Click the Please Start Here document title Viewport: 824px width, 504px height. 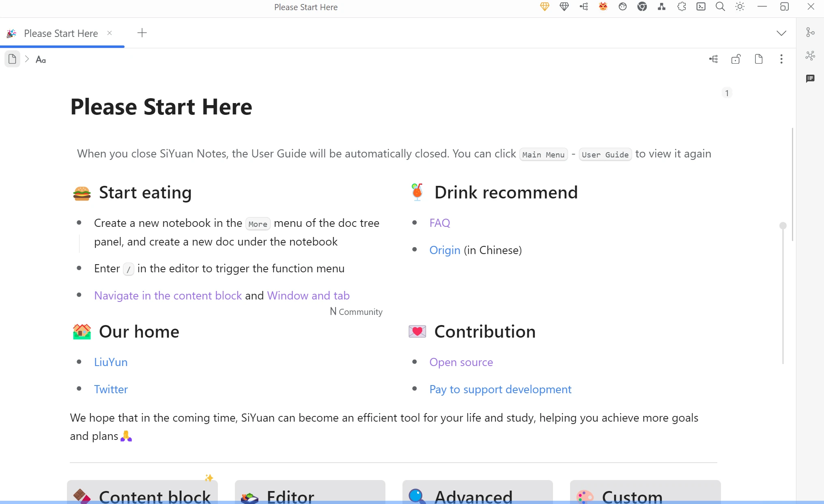point(161,107)
